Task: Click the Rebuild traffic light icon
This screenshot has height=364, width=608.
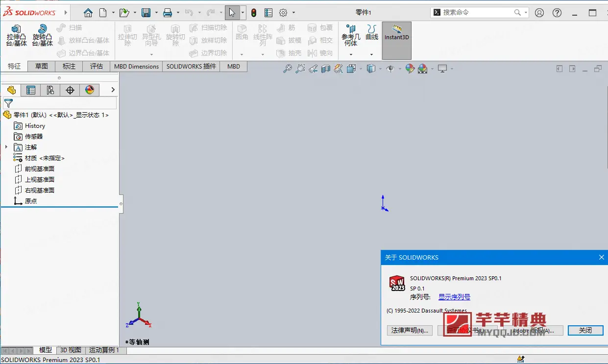Action: [254, 13]
